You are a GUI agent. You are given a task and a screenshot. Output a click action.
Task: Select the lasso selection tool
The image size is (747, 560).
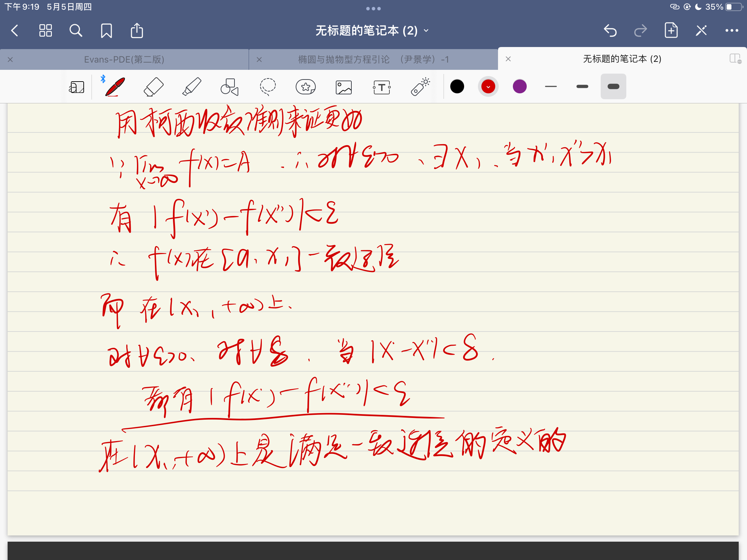268,87
